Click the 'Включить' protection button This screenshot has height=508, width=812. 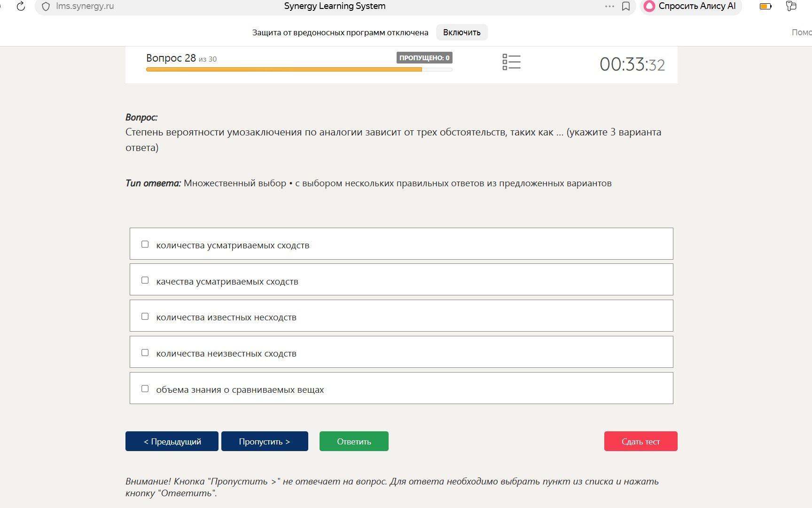462,32
